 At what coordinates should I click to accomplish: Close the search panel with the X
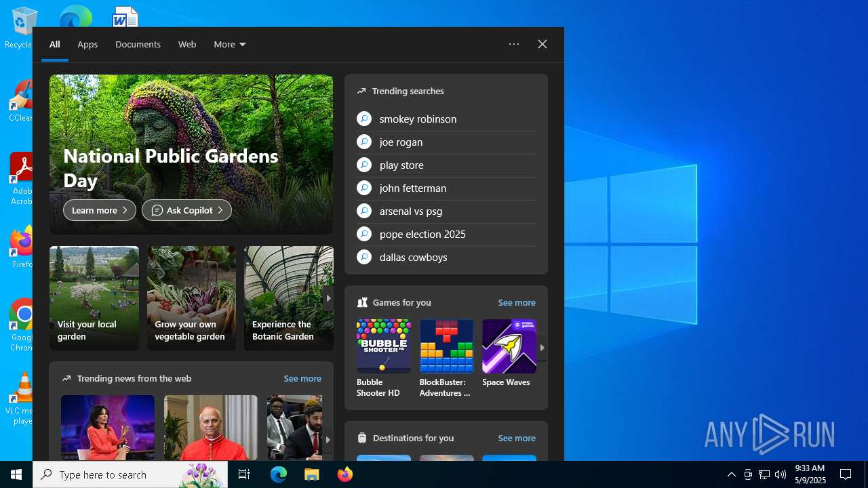(542, 44)
